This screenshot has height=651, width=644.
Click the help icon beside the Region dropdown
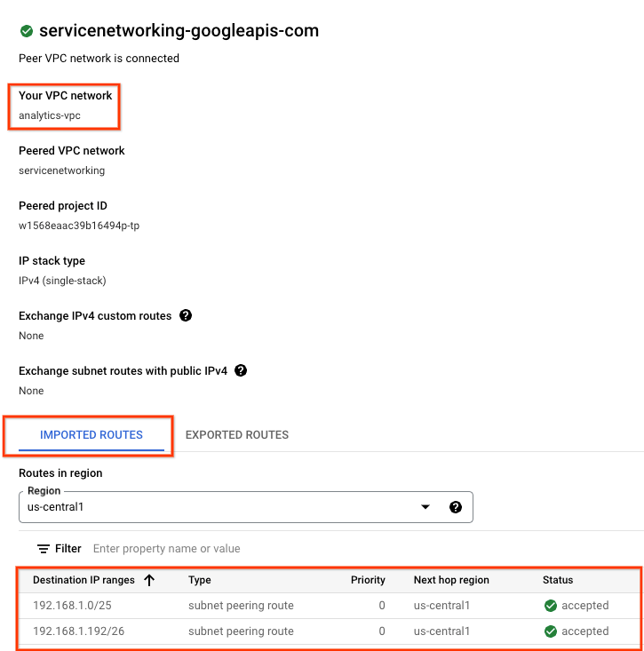coord(456,507)
